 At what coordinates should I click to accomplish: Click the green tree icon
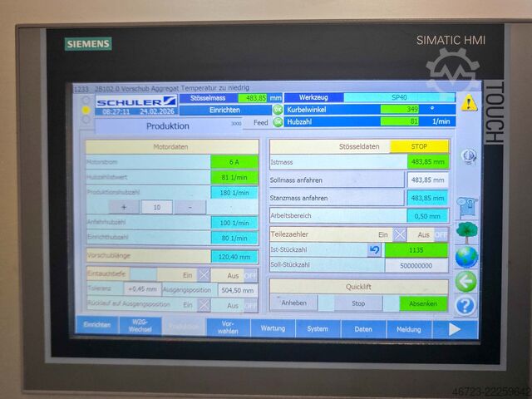467,233
